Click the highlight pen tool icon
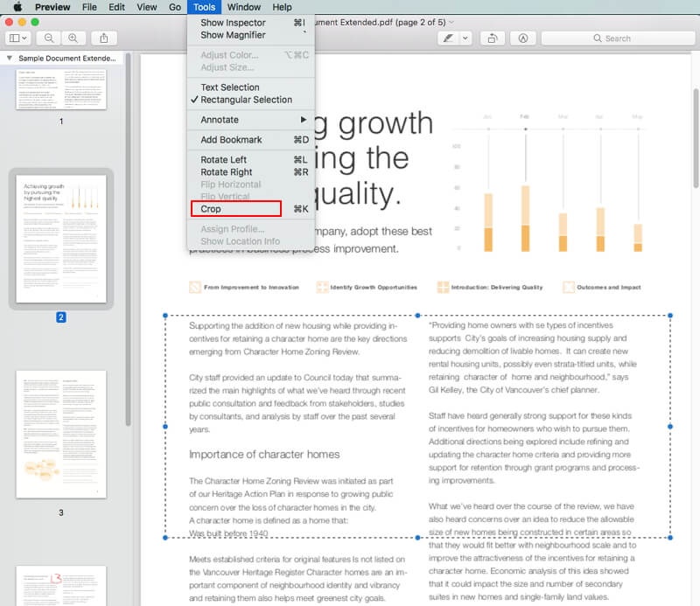Screen dimensions: 700x606 pos(448,38)
